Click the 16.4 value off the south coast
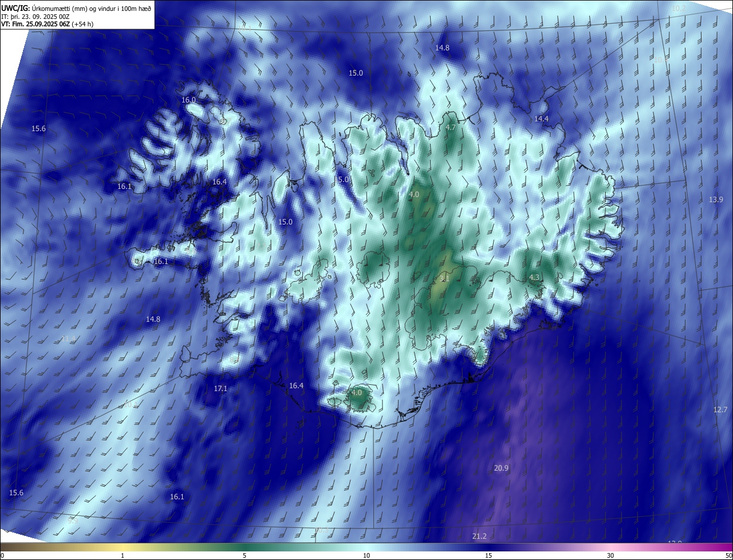733x560 pixels. point(296,386)
